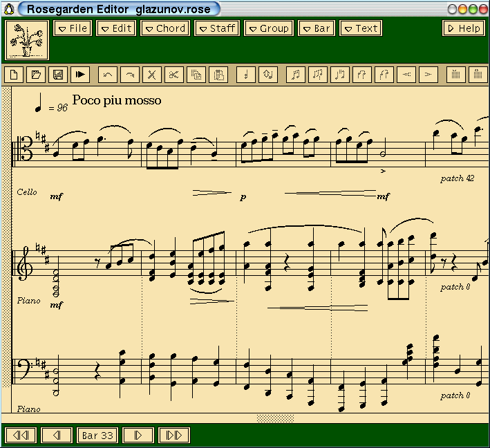Viewport: 490px width, 448px height.
Task: Click the Save floppy disk icon
Action: (x=58, y=75)
